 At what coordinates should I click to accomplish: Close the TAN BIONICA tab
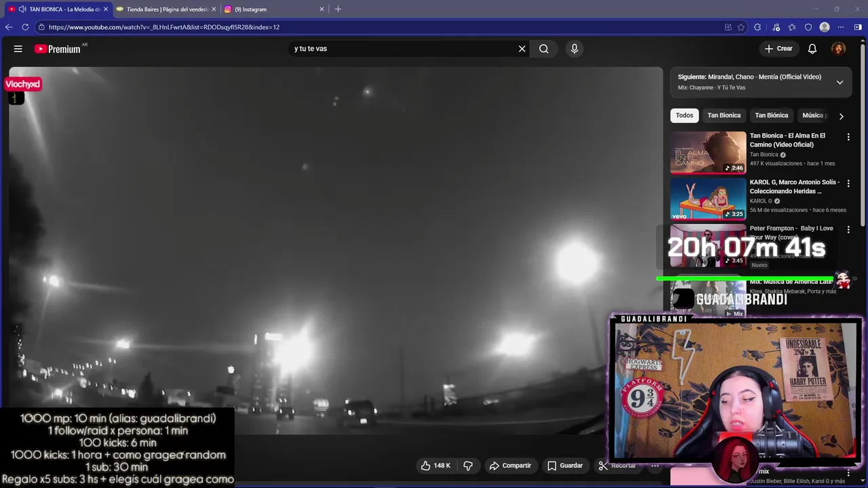click(x=105, y=9)
